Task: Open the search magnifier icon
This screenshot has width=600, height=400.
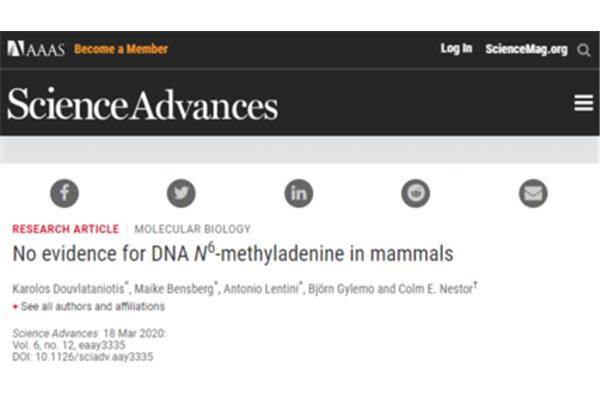Action: (x=584, y=50)
